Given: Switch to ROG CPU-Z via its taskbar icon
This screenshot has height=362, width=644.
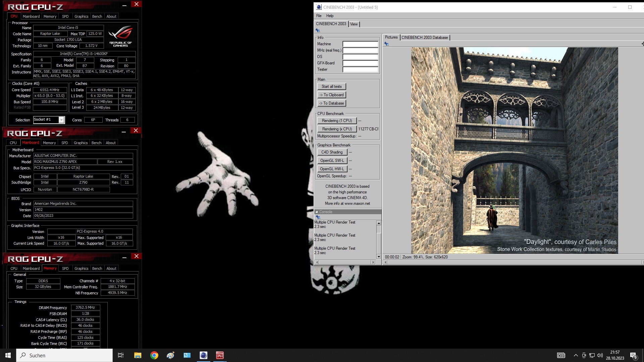Looking at the screenshot, I should (220, 355).
